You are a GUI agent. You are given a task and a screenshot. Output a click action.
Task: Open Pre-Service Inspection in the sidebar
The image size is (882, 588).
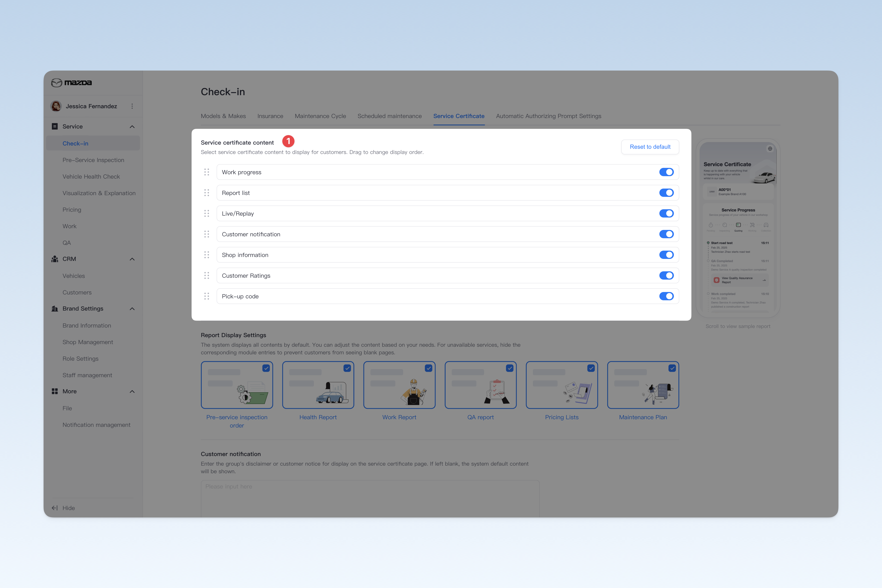click(93, 160)
